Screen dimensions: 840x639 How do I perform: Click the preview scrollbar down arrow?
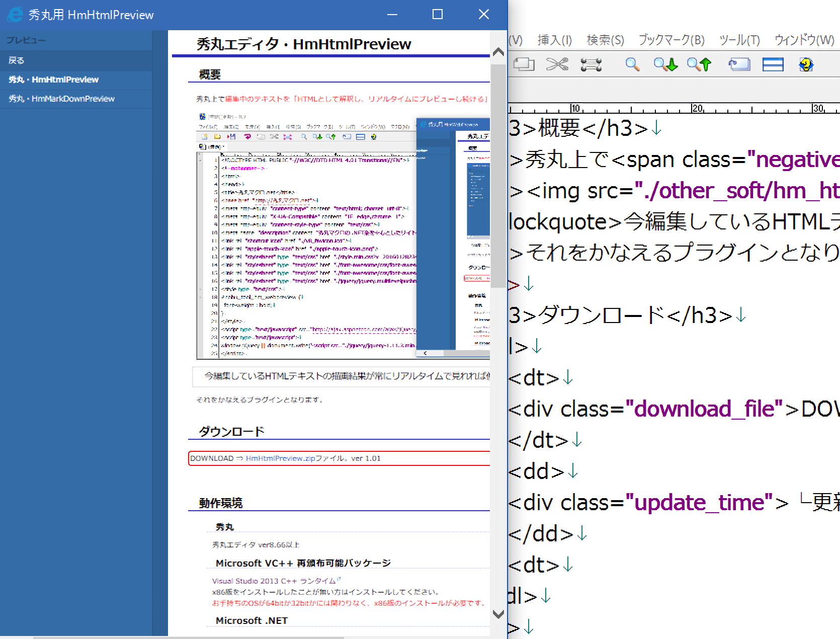coord(498,614)
